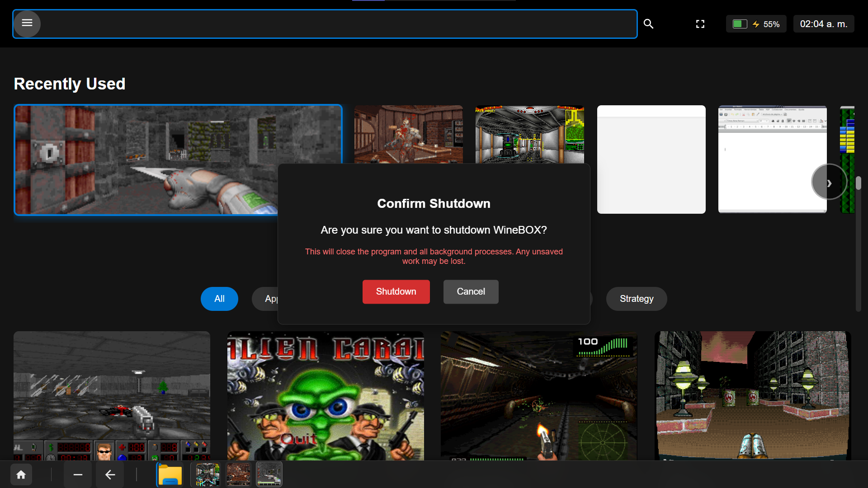
Task: Switch to the last running game in the taskbar
Action: (x=269, y=474)
